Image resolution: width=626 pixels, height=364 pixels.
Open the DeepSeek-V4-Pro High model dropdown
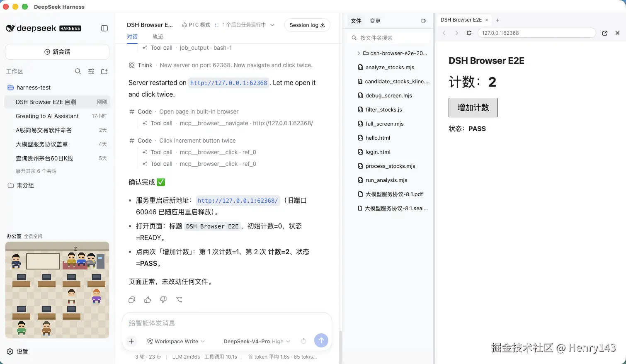[x=257, y=341]
